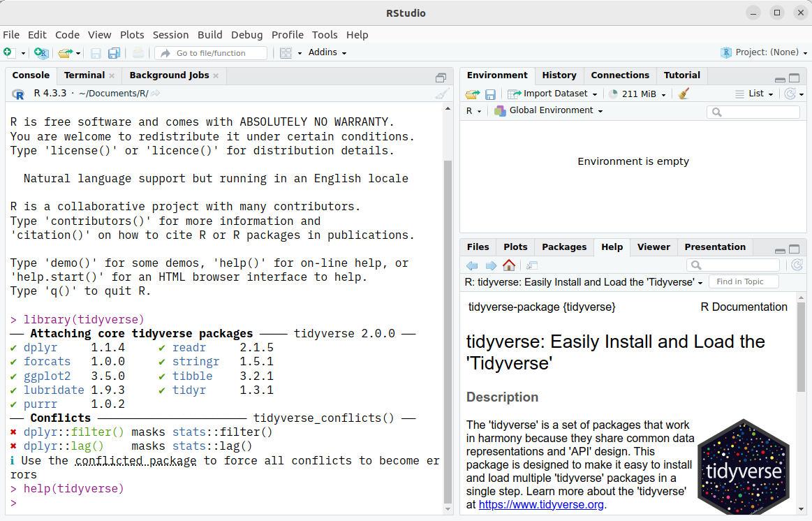Click the Environment search box
The width and height of the screenshot is (812, 521).
click(753, 112)
